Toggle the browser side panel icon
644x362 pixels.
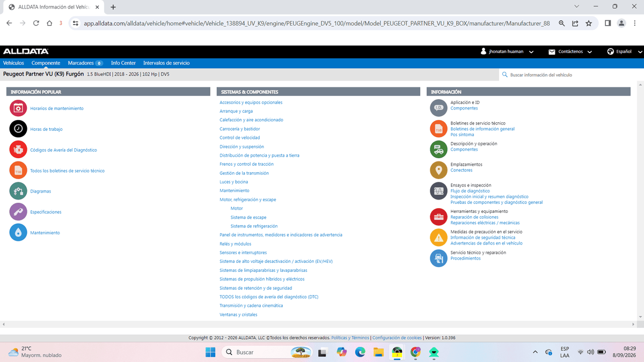[x=608, y=23]
